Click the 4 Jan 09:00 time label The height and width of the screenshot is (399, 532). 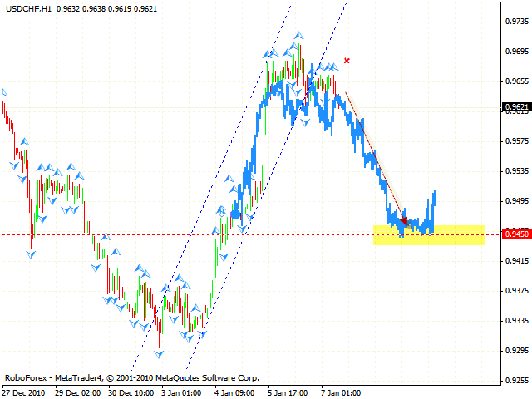[x=234, y=393]
